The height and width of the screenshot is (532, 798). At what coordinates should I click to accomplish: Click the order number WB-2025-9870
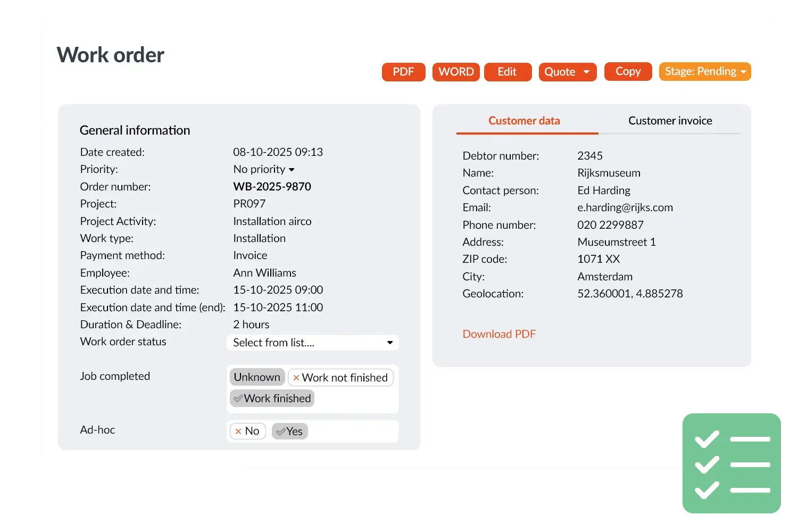272,187
